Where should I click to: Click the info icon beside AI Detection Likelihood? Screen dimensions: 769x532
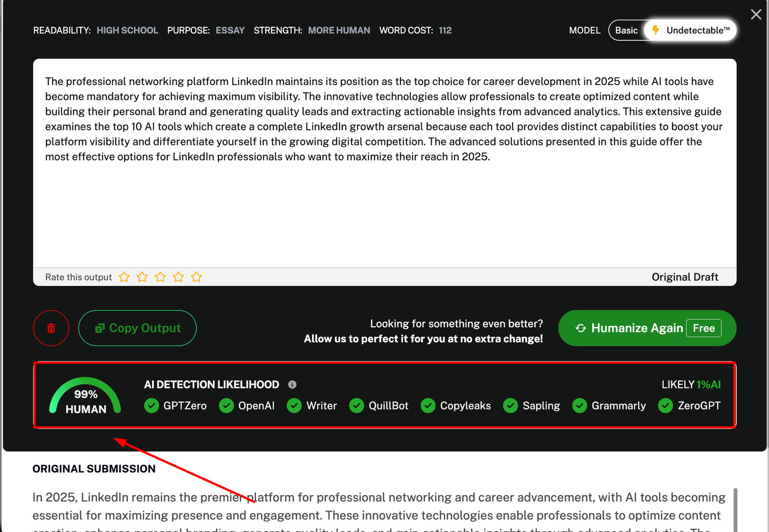point(292,384)
